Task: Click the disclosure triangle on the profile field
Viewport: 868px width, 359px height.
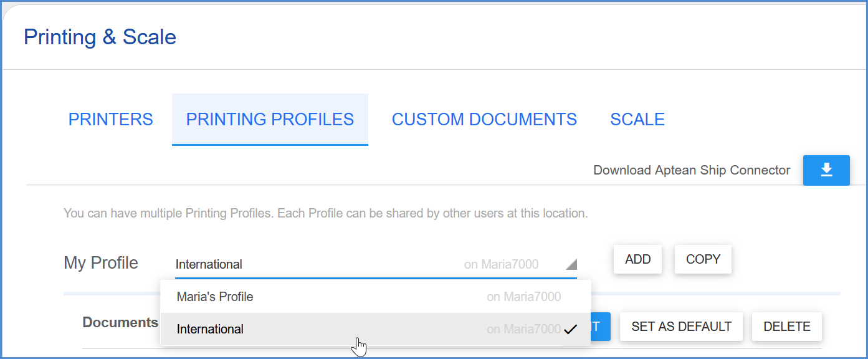Action: pos(572,263)
